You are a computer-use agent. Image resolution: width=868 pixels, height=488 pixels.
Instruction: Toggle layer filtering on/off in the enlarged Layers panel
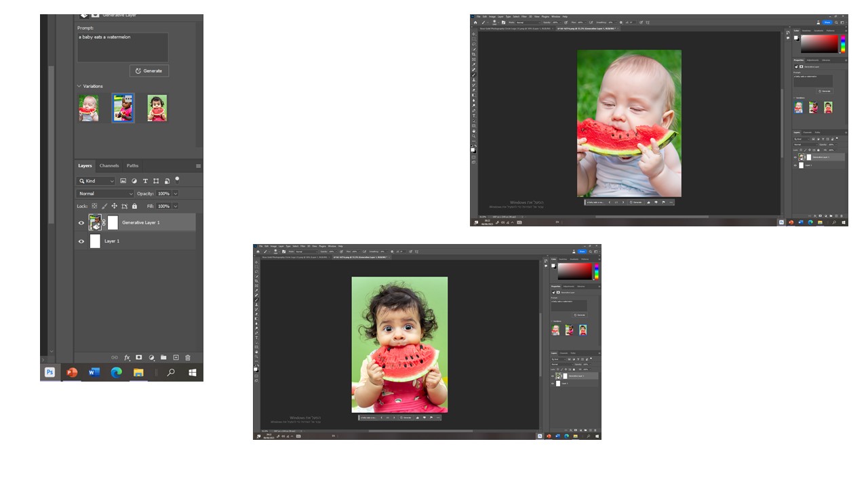coord(177,180)
